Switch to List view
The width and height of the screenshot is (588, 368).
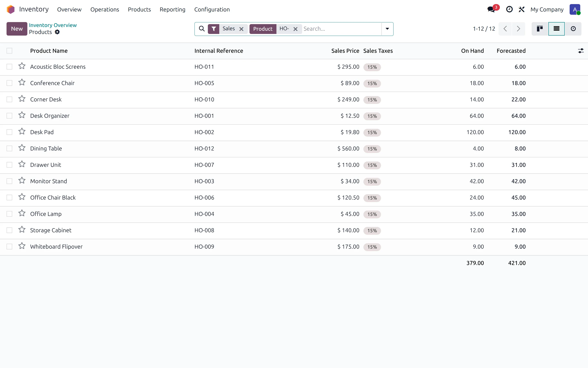(556, 29)
